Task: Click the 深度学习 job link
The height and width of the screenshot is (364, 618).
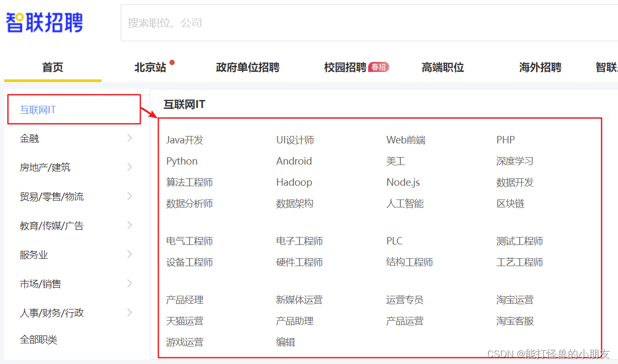Action: coord(515,161)
